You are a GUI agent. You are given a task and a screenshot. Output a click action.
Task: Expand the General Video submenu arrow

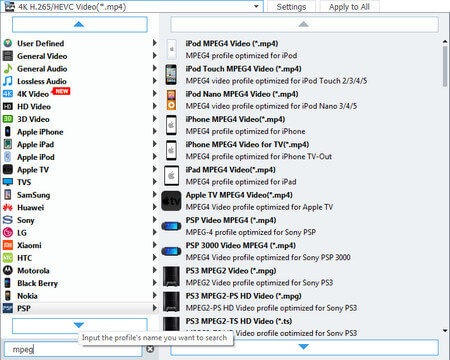[155, 56]
